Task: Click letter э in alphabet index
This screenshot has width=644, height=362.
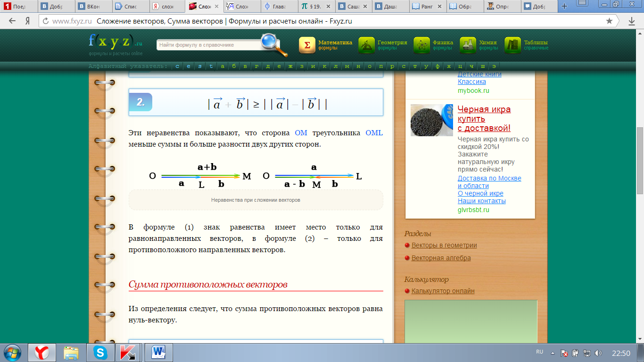Action: click(x=494, y=66)
